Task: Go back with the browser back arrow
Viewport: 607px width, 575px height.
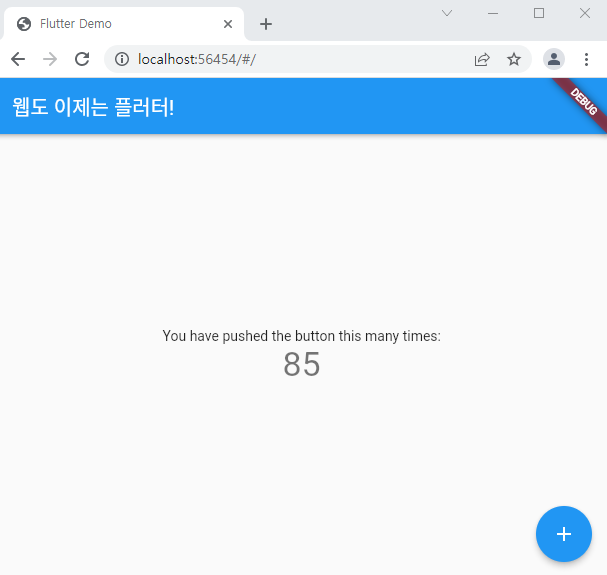Action: 18,59
